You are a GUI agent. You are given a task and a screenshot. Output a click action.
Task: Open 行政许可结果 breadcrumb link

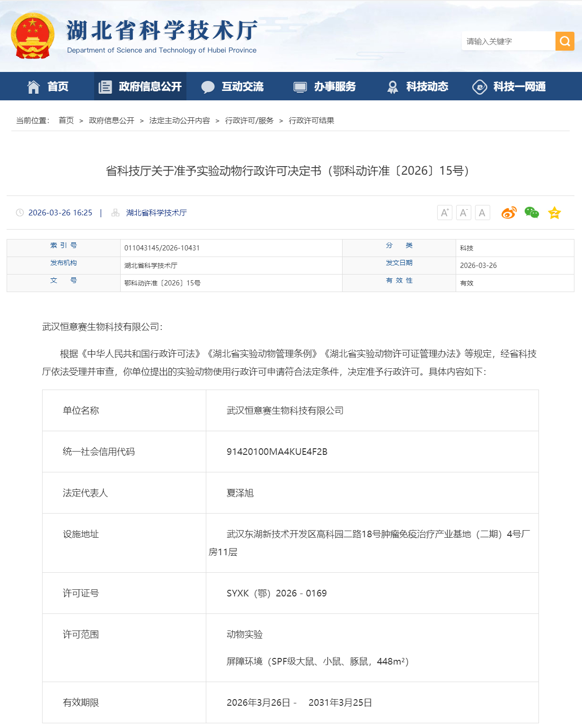tap(311, 121)
